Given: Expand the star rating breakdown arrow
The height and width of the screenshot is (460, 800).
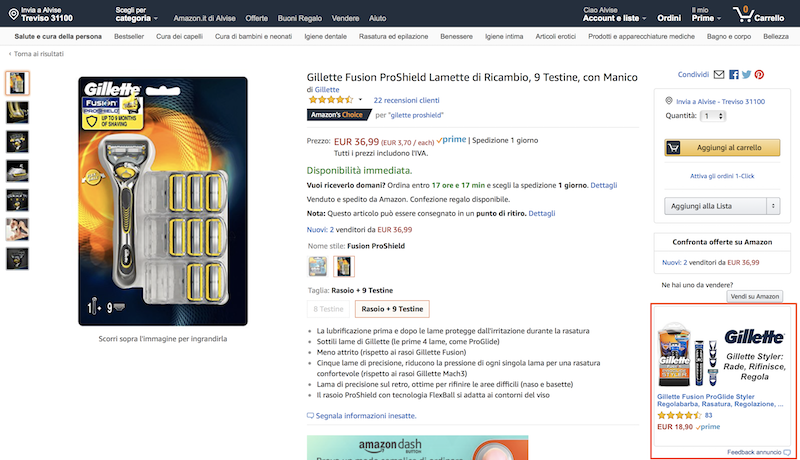Looking at the screenshot, I should pos(360,100).
